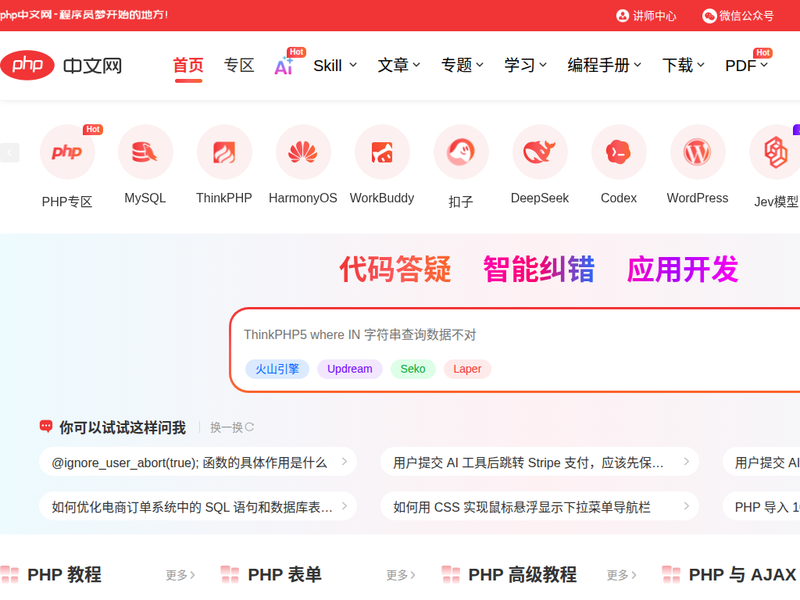Click the 应用开发 heading text
Image resolution: width=800 pixels, height=600 pixels.
click(683, 269)
